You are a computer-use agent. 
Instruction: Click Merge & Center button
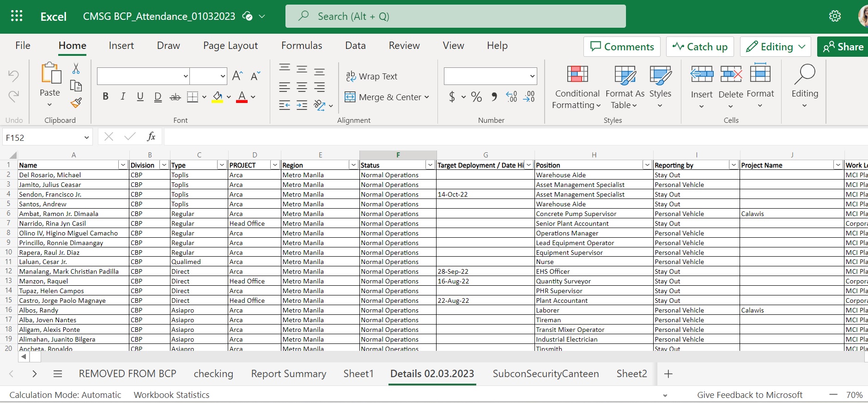(x=383, y=97)
